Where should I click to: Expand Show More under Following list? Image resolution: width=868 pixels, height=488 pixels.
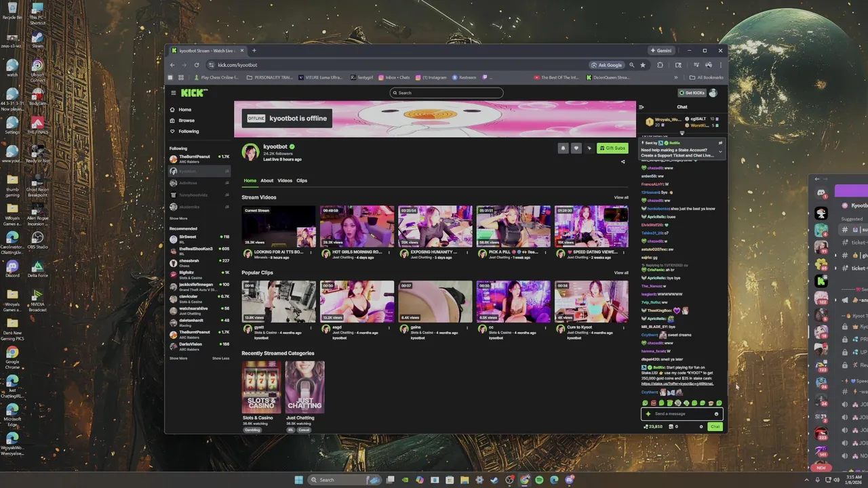(178, 218)
